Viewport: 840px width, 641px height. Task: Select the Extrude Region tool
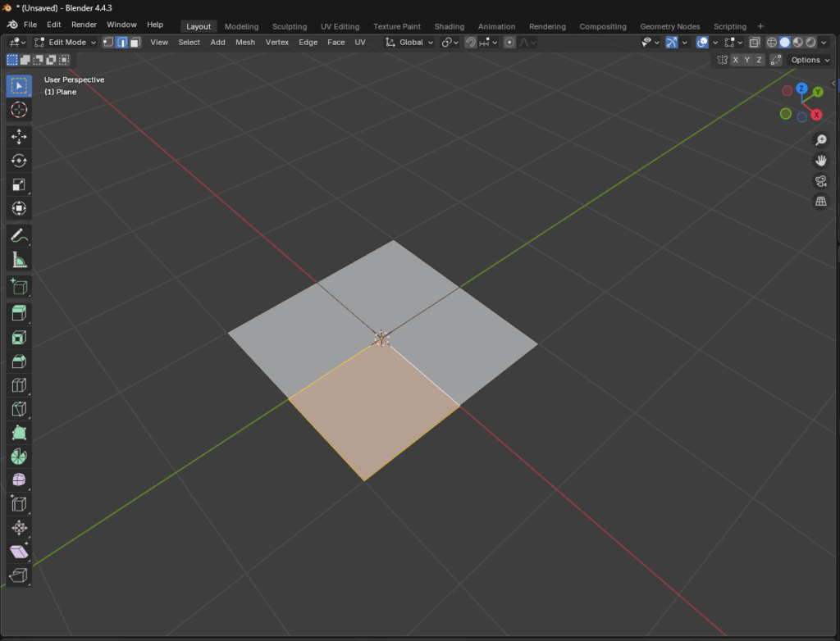[x=19, y=313]
